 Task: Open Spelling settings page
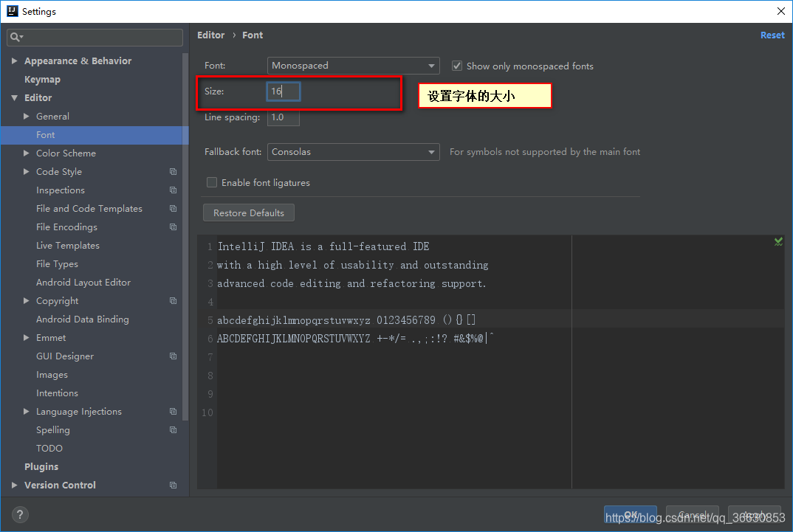tap(53, 430)
